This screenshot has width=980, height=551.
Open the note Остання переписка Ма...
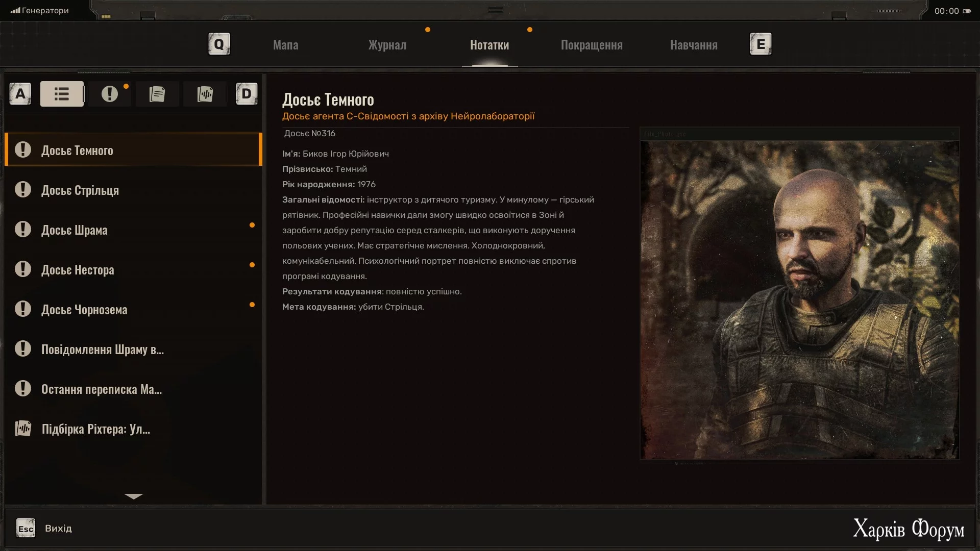133,389
